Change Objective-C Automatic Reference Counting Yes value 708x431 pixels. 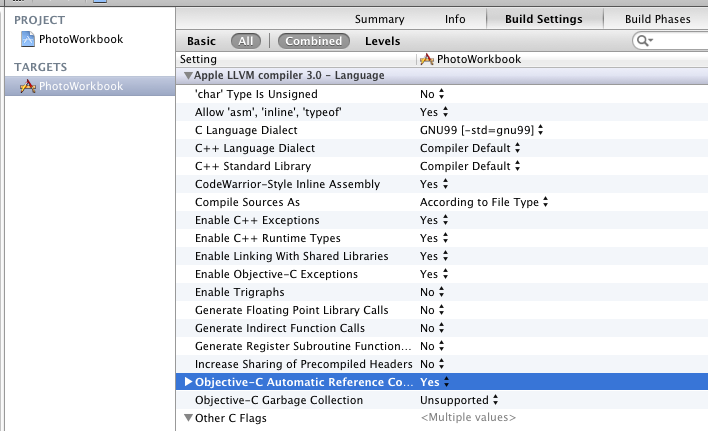coord(434,382)
